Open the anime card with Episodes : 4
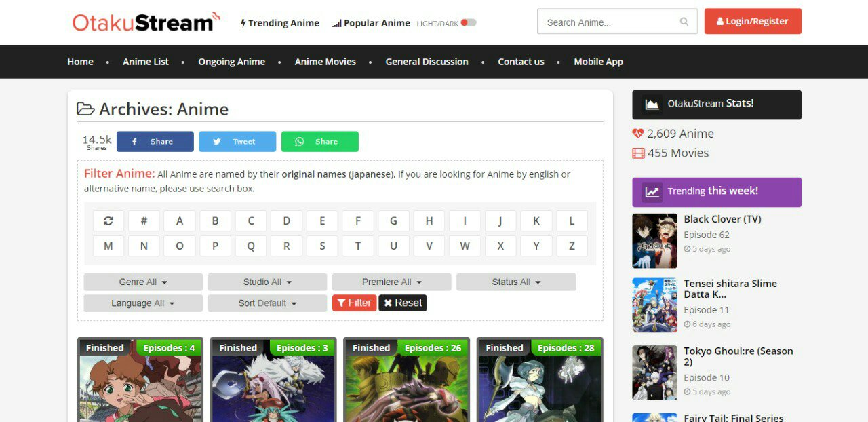Image resolution: width=868 pixels, height=422 pixels. (140, 380)
